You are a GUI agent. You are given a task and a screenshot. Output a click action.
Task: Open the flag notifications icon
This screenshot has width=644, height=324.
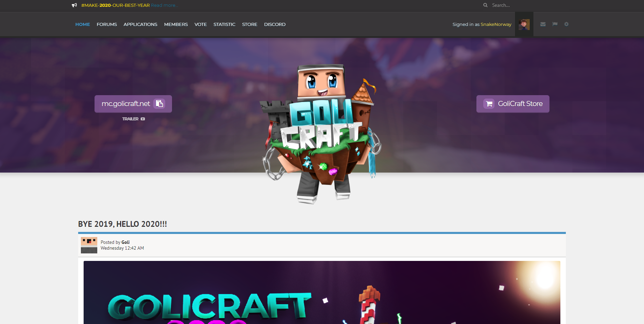tap(555, 24)
